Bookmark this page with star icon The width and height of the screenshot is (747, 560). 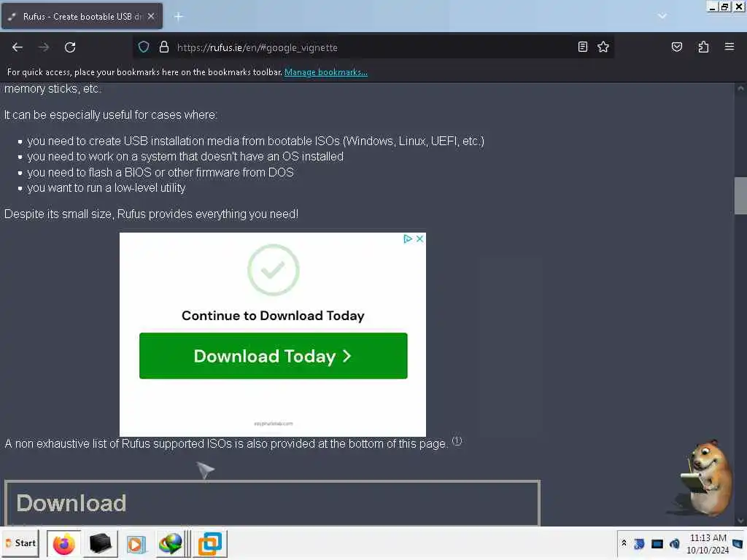[x=603, y=47]
